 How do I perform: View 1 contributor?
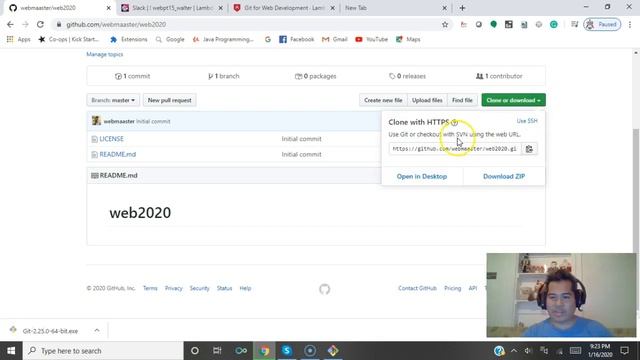(x=499, y=76)
